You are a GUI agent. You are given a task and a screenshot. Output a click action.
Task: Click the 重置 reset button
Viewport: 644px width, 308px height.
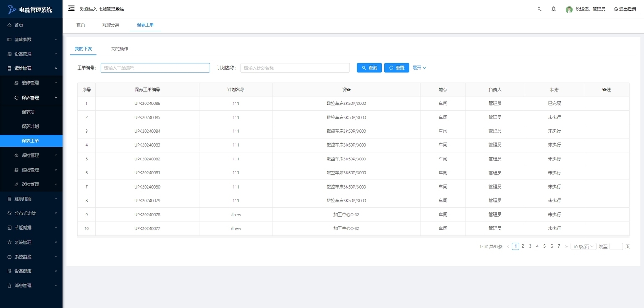point(396,68)
